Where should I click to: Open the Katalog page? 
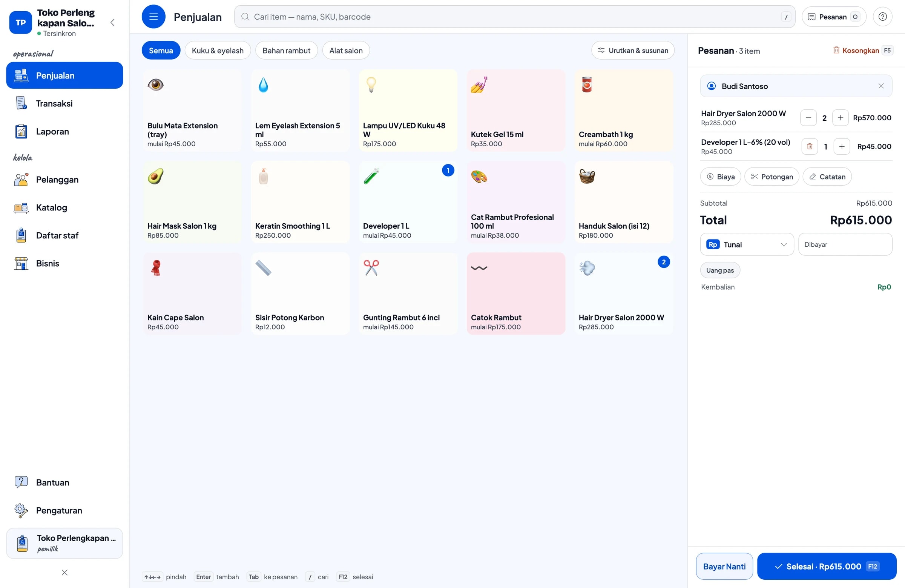[64, 208]
